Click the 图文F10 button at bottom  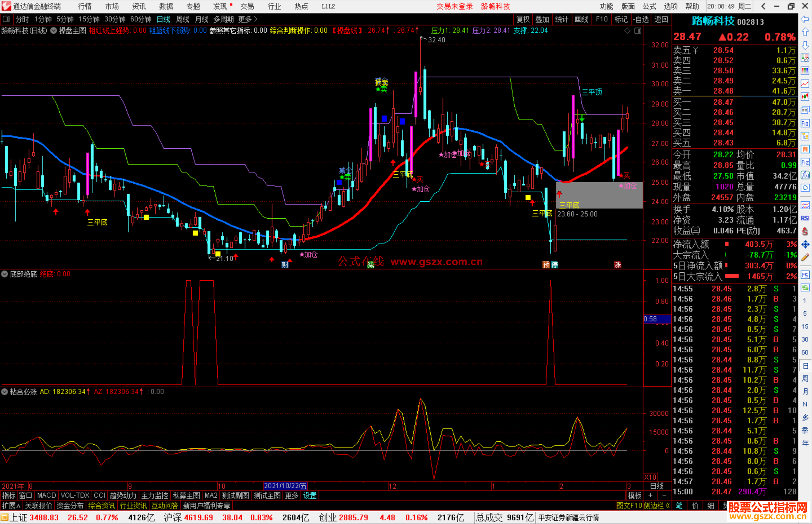629,506
